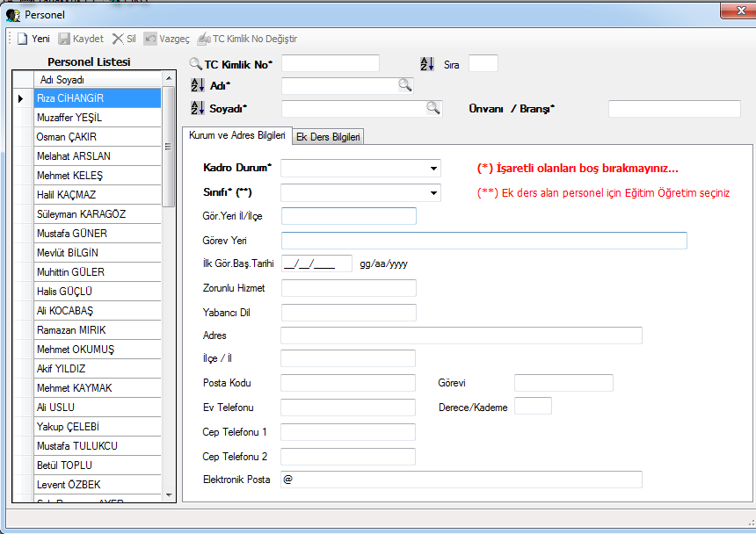
Task: Select Mevlüt BİLGİN in personnel list
Action: point(98,253)
